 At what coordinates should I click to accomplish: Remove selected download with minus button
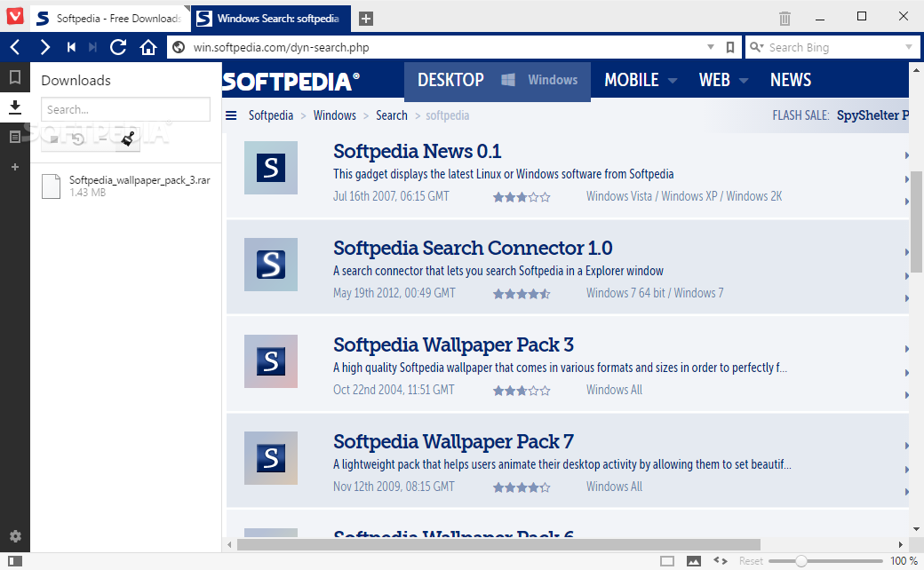102,139
